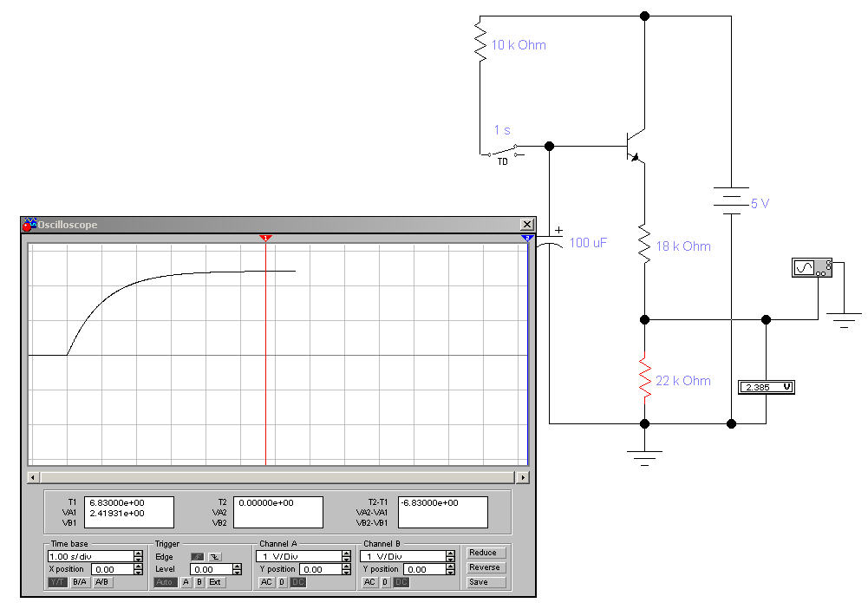Click the T1 readout box
Image resolution: width=868 pixels, height=603 pixels.
128,512
